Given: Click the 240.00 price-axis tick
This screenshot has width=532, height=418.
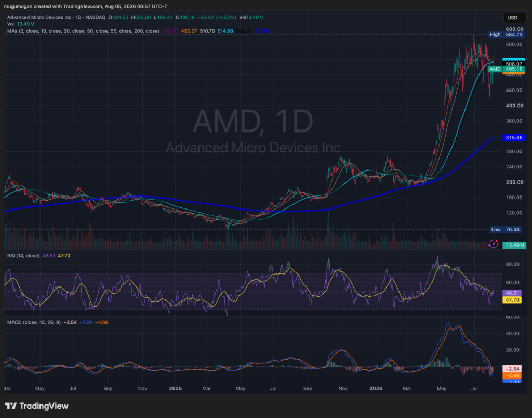Looking at the screenshot, I should coord(514,167).
